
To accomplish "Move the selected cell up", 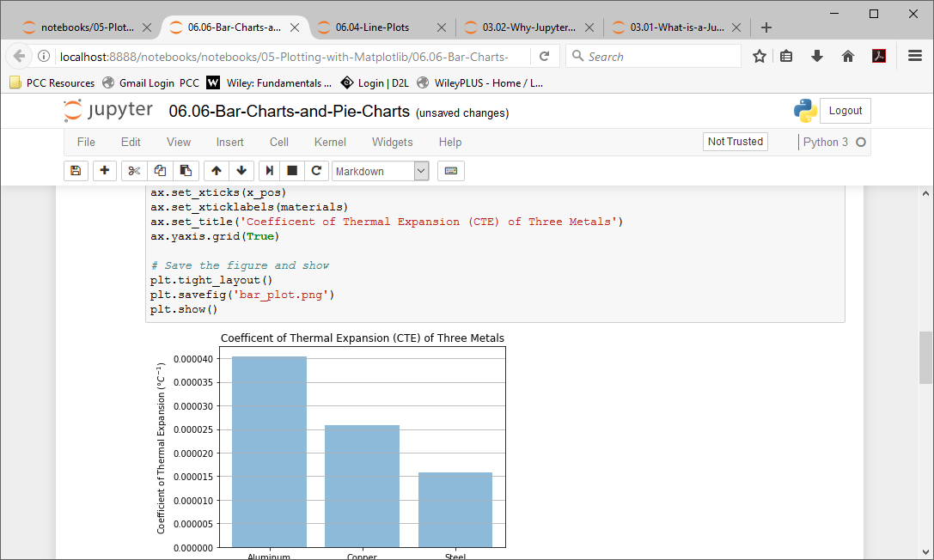I will [216, 170].
